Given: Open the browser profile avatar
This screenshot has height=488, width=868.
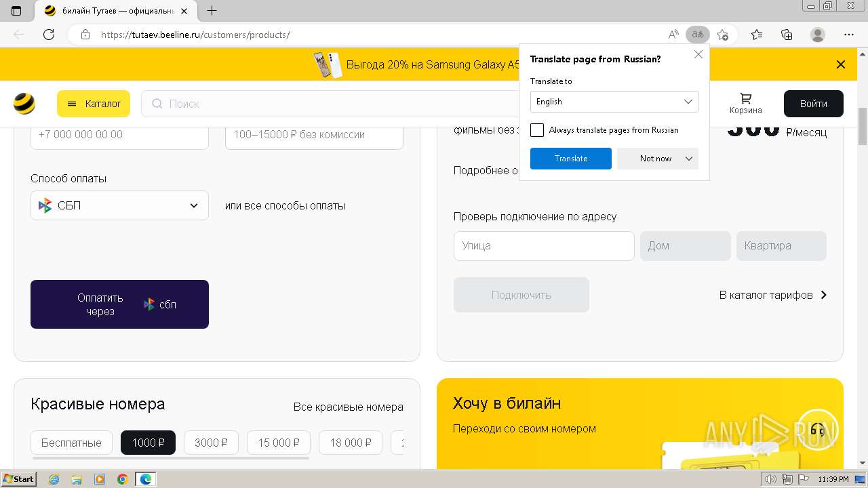Looking at the screenshot, I should [818, 35].
